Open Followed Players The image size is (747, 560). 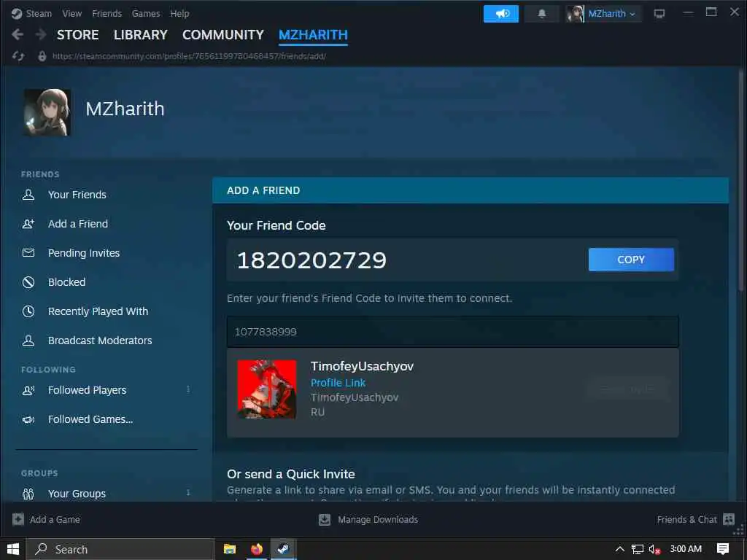point(88,390)
